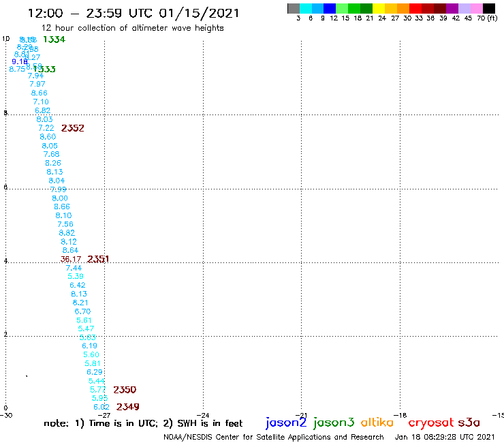
Task: Click the 'jason2' satellite legend label
Action: click(286, 423)
